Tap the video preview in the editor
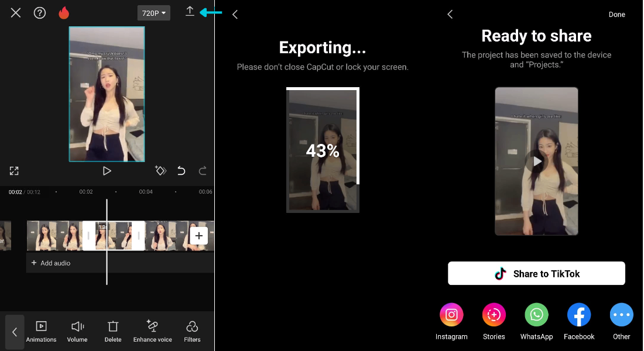Viewport: 644px width, 351px height. [107, 94]
